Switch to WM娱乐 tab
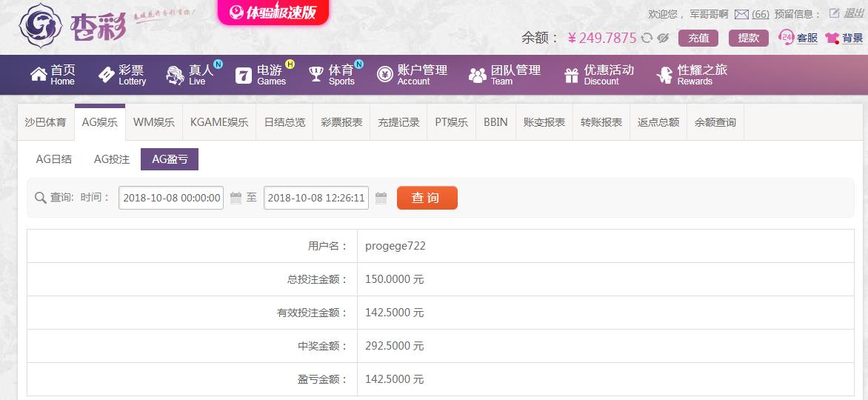 tap(154, 122)
